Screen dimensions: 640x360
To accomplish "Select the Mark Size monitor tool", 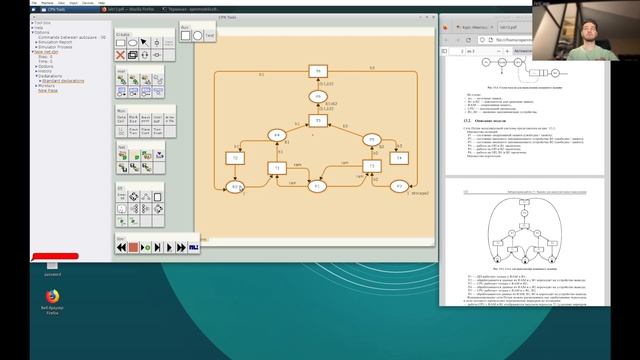I will 133,119.
